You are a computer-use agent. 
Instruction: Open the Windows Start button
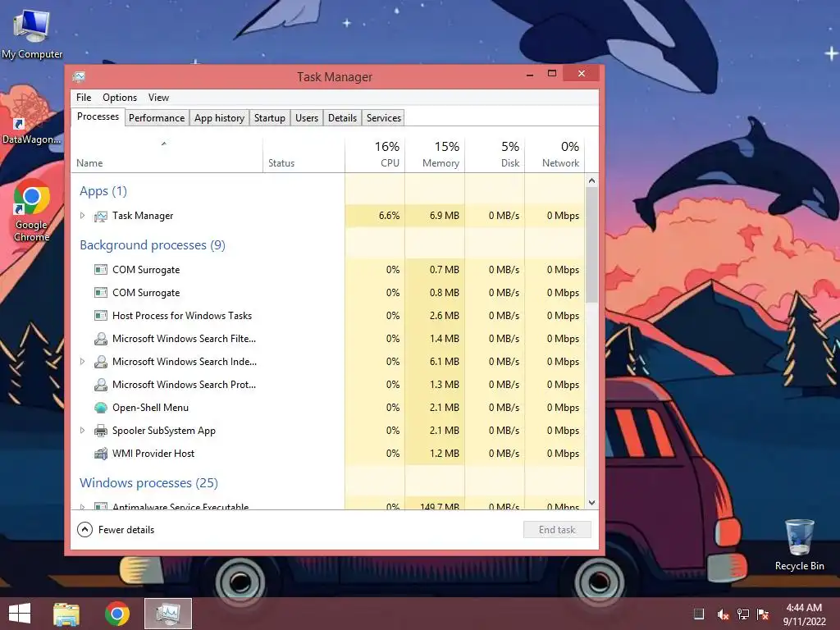point(20,614)
